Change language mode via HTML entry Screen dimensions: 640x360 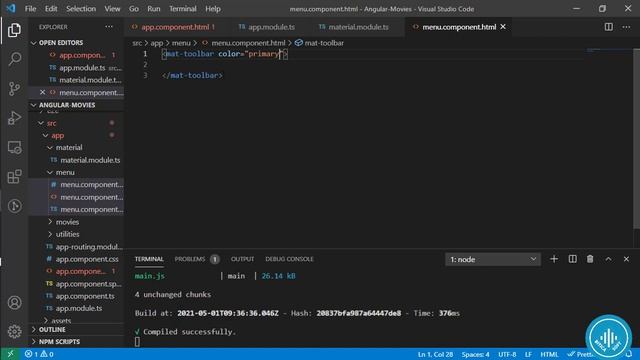[x=549, y=354]
